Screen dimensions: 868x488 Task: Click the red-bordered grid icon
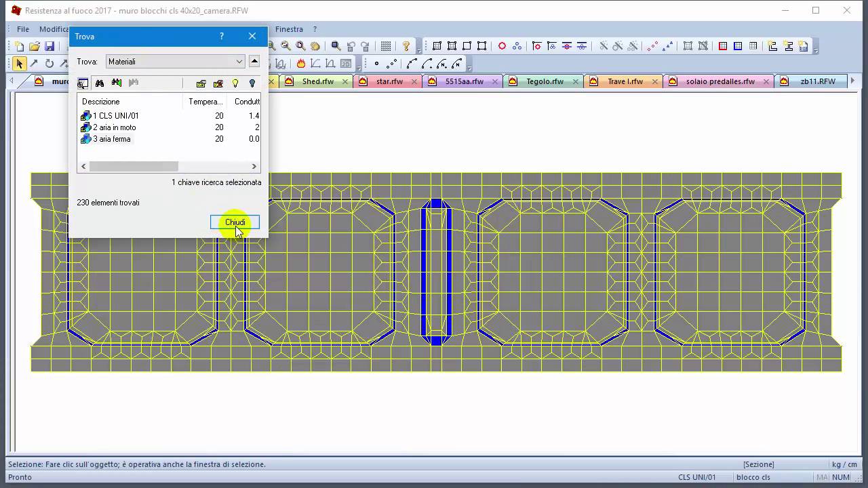(723, 46)
